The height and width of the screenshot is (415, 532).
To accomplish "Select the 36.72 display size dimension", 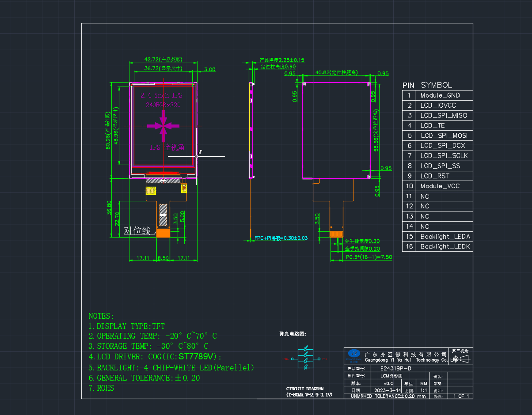I will [x=163, y=68].
